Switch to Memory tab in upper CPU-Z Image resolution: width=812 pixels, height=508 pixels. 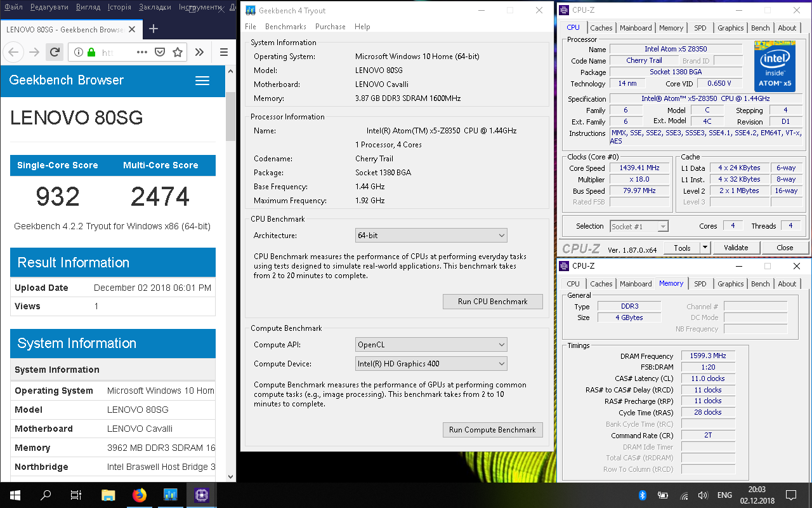[x=671, y=28]
